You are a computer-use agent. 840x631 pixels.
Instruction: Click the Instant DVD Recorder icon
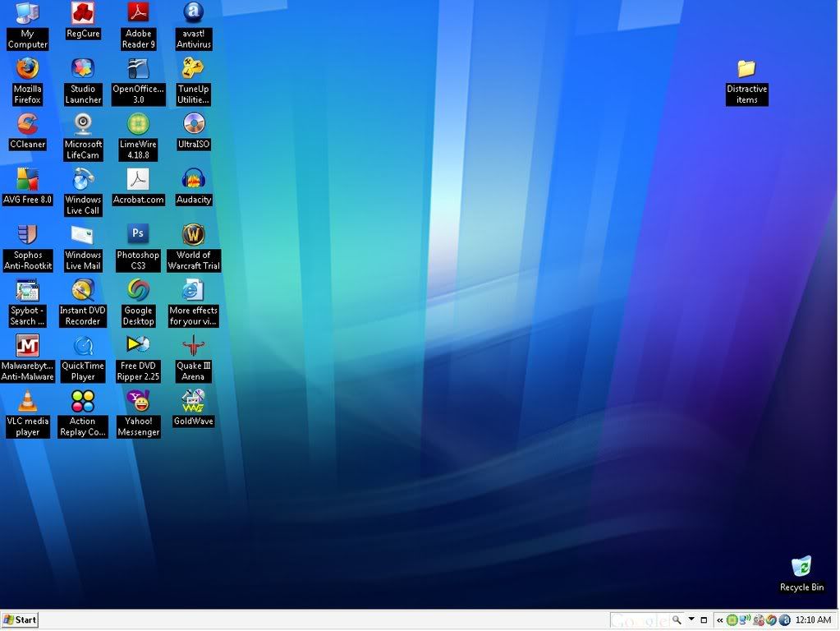point(83,303)
